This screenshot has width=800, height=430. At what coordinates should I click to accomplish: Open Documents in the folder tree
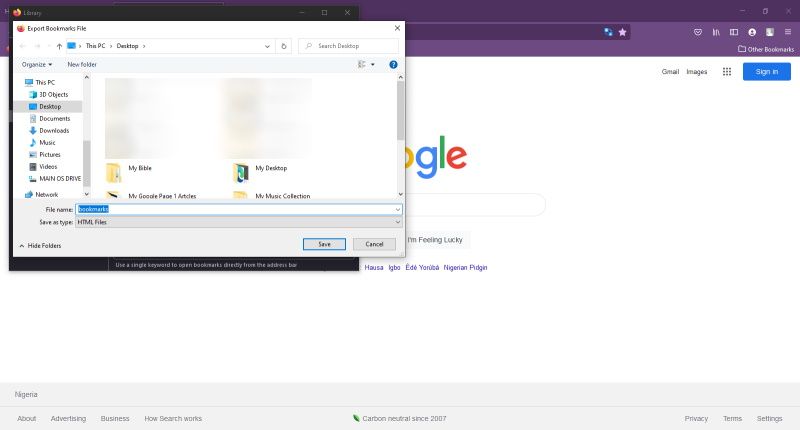(x=54, y=118)
